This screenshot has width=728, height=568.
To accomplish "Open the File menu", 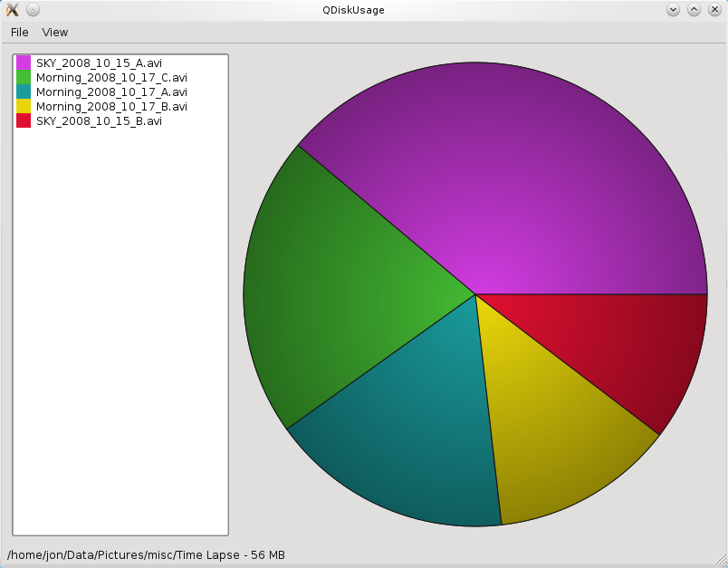I will [20, 32].
